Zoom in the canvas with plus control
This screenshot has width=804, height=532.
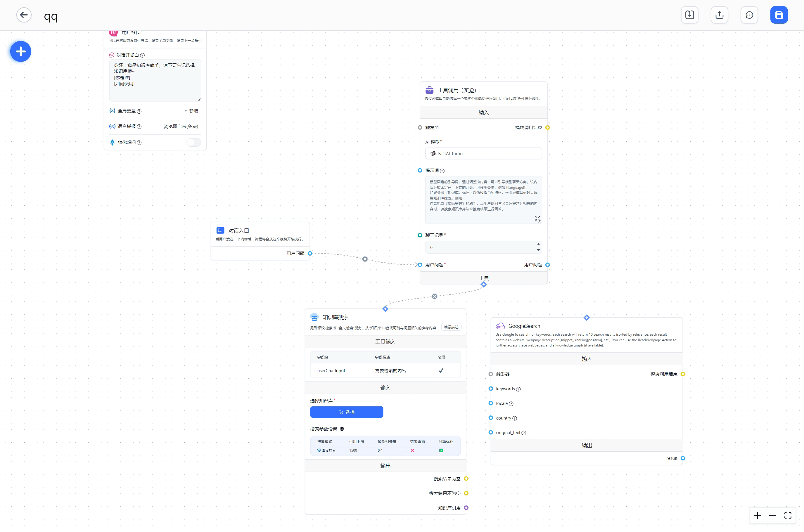point(757,515)
